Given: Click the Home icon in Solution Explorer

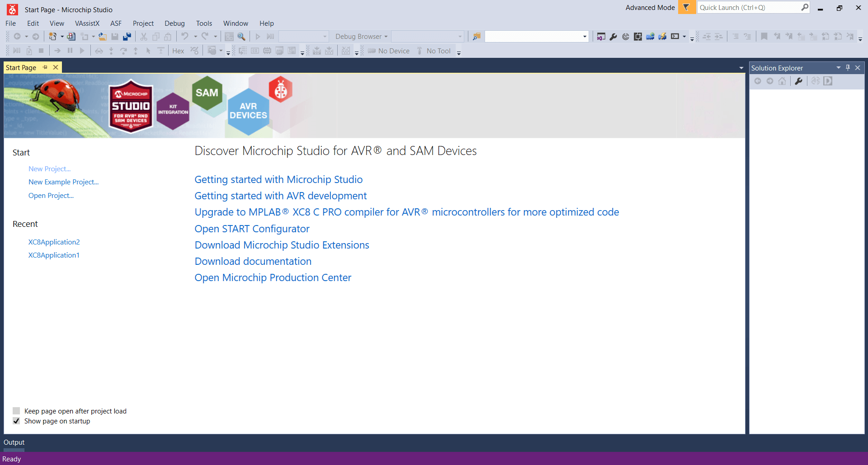Looking at the screenshot, I should pos(782,81).
